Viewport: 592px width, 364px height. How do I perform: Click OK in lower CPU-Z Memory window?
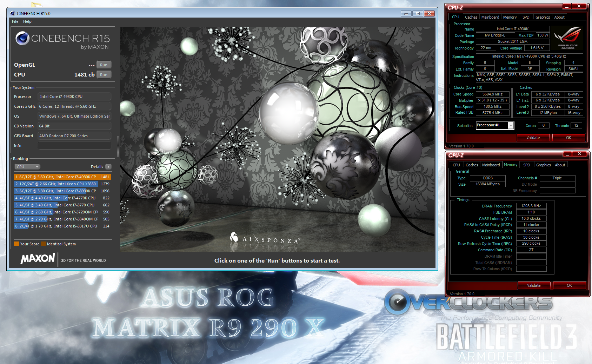pyautogui.click(x=569, y=285)
